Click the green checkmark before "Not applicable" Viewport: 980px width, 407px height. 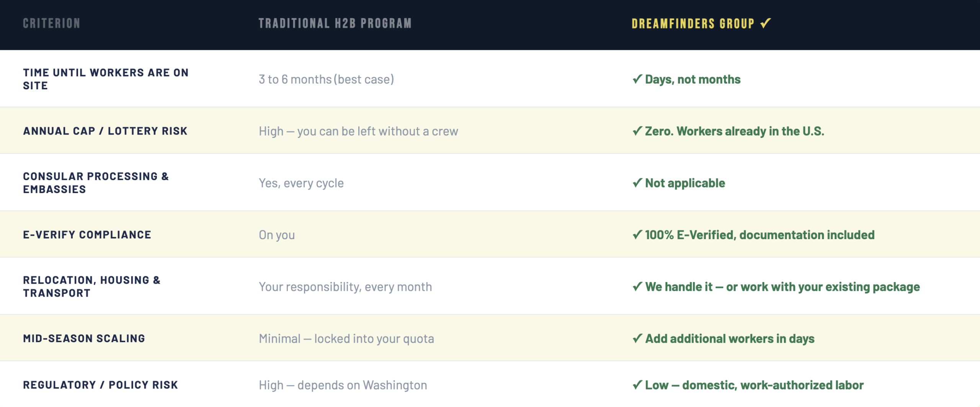[637, 183]
